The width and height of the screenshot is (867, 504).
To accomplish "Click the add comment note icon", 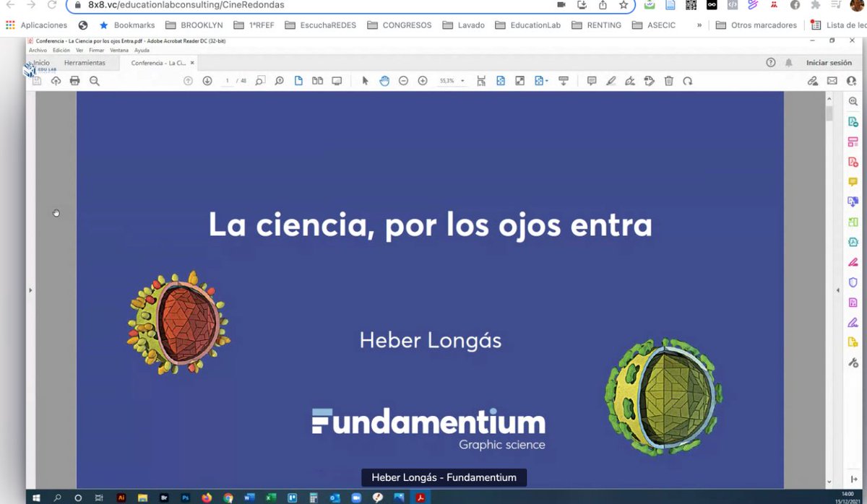I will [592, 81].
